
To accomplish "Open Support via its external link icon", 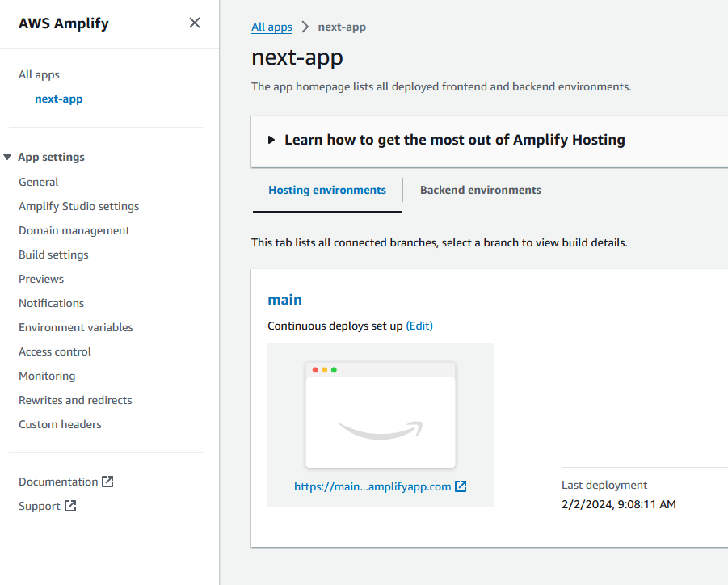I will click(x=71, y=505).
